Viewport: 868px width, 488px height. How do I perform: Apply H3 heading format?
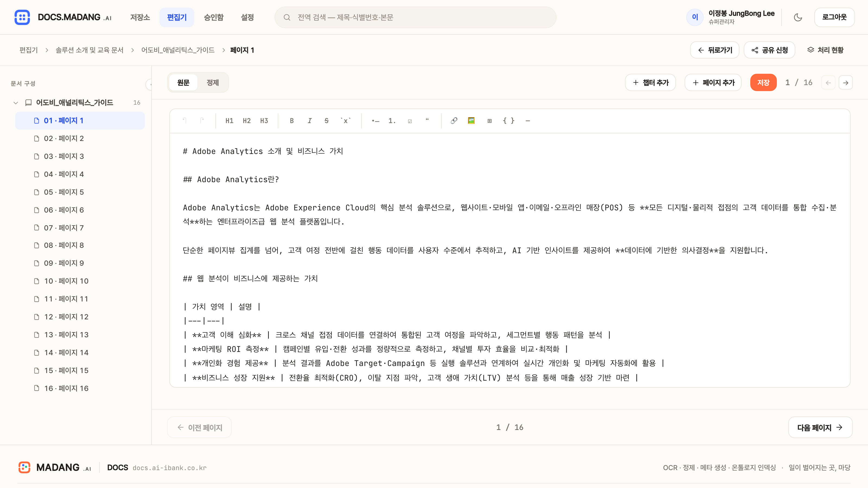pos(264,121)
